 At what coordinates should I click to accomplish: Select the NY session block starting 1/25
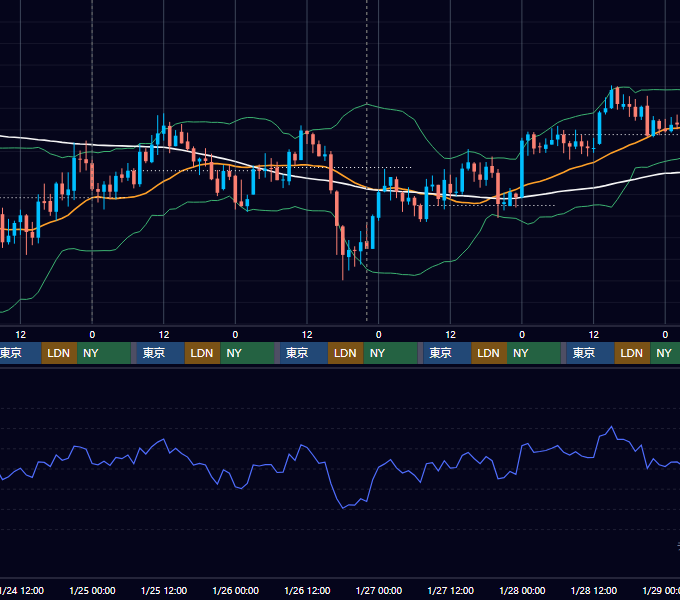point(247,353)
